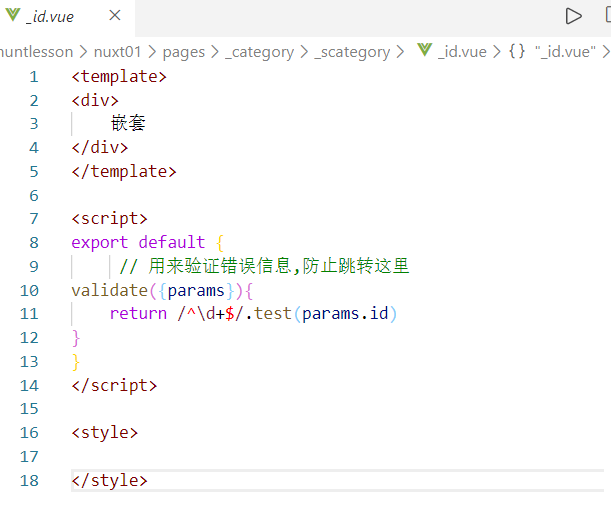The width and height of the screenshot is (611, 506).
Task: Select the _id.vue tab
Action: click(50, 16)
